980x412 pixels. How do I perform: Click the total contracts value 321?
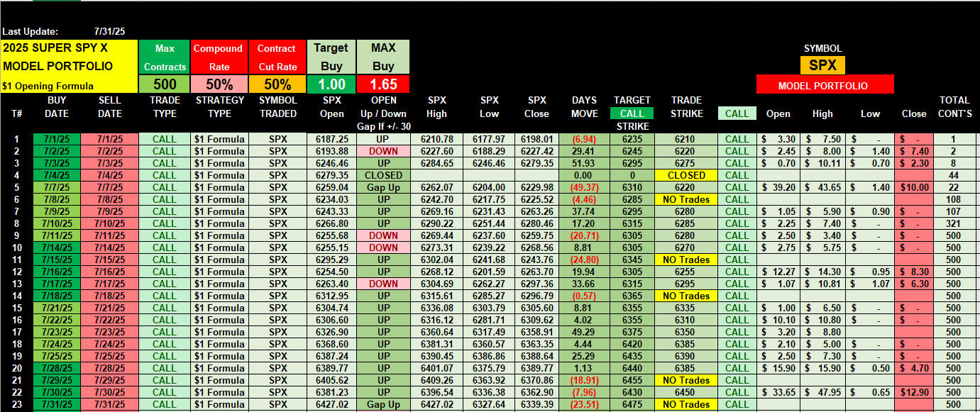point(954,223)
